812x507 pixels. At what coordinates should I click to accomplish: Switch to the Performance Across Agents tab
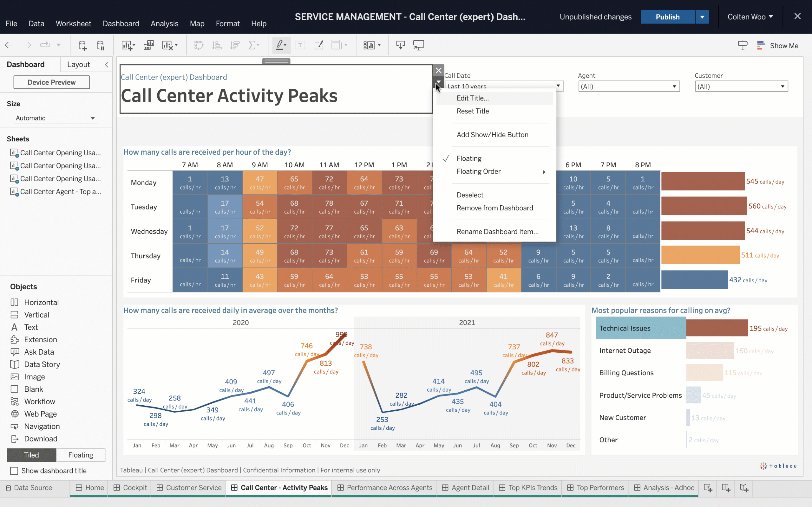point(389,487)
